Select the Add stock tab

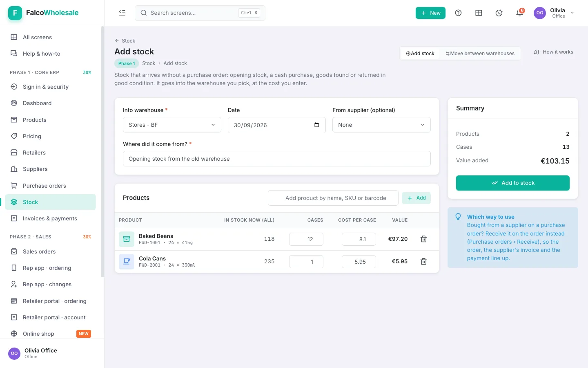point(420,54)
